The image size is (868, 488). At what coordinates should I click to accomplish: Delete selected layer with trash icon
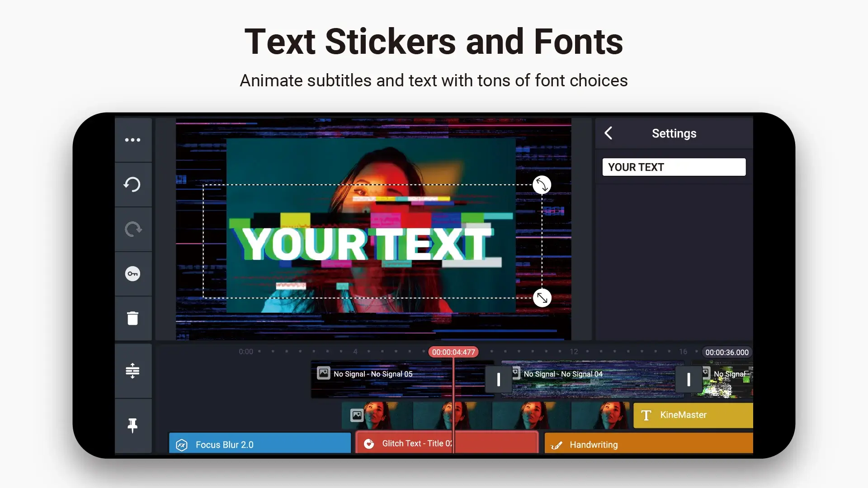click(x=132, y=318)
